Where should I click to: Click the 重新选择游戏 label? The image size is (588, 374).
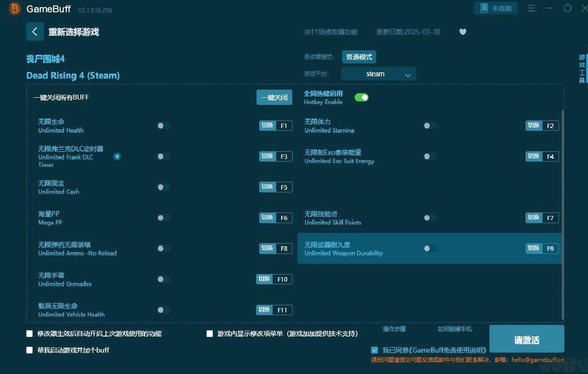click(x=74, y=32)
